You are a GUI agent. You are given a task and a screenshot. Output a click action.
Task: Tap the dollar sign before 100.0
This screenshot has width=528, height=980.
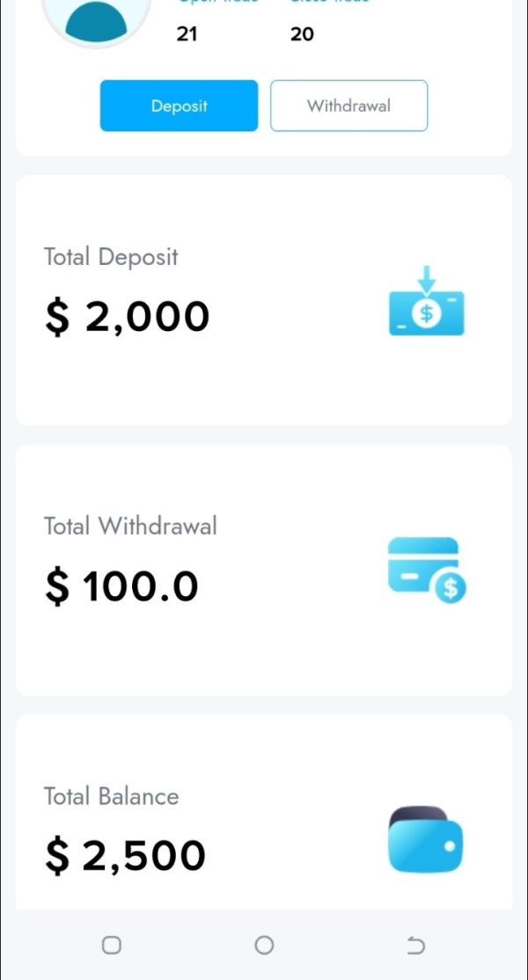click(56, 586)
